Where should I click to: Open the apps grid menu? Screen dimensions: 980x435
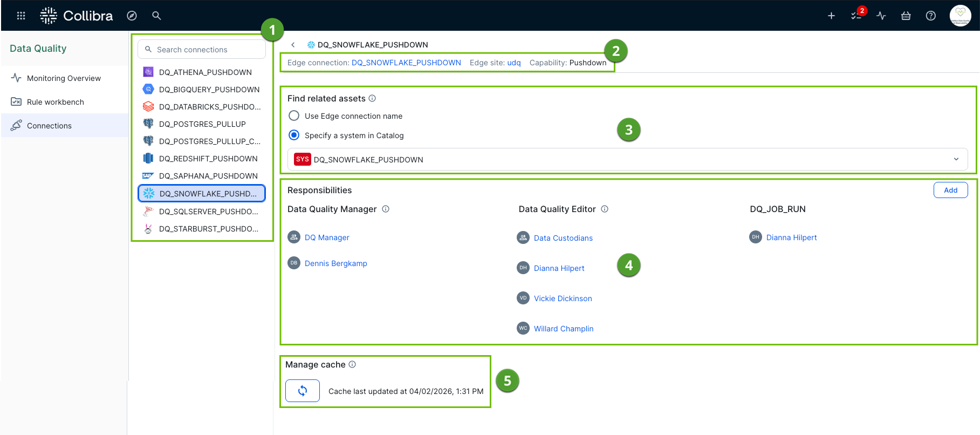(x=21, y=16)
